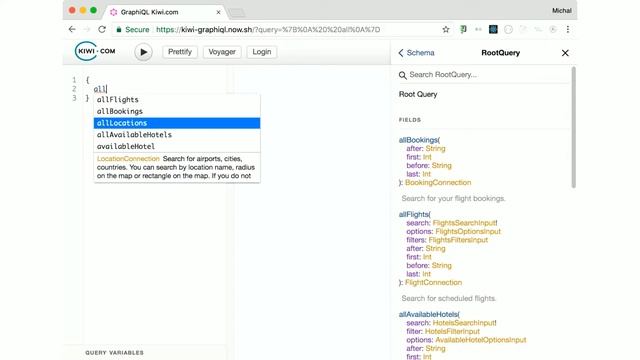The width and height of the screenshot is (640, 360).
Task: Open allAvailableHotels field in docs
Action: [428, 314]
